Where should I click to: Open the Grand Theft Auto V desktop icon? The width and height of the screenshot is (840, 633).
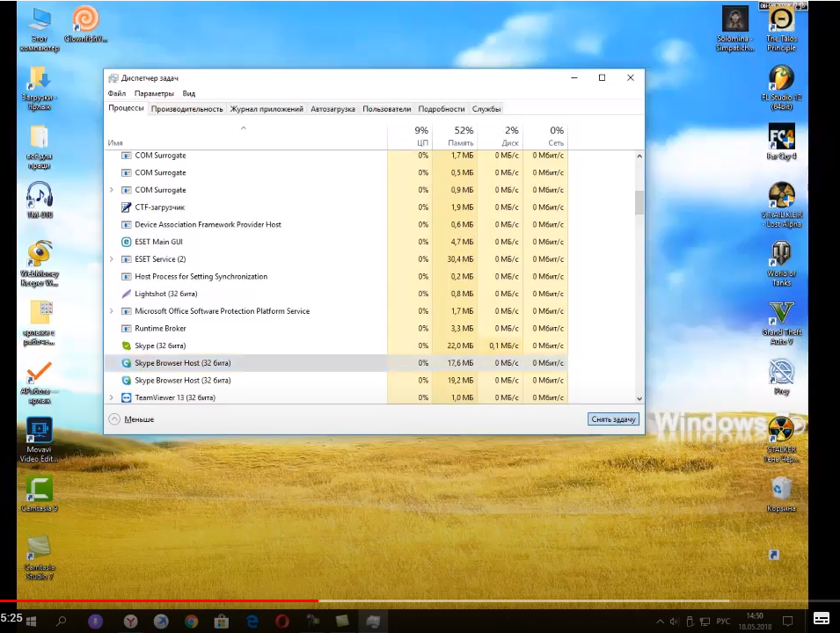(781, 314)
